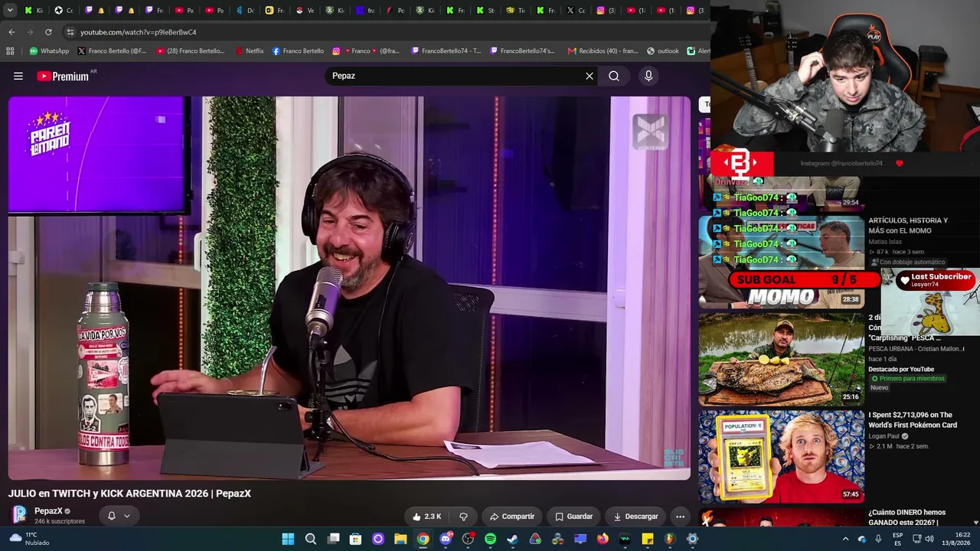Viewport: 980px width, 551px height.
Task: Download video with Descargar button
Action: click(635, 517)
